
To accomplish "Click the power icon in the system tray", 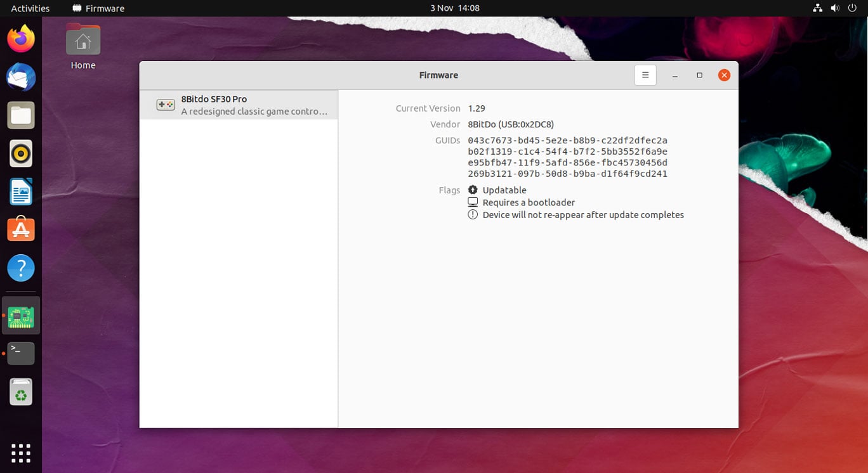I will coord(852,8).
